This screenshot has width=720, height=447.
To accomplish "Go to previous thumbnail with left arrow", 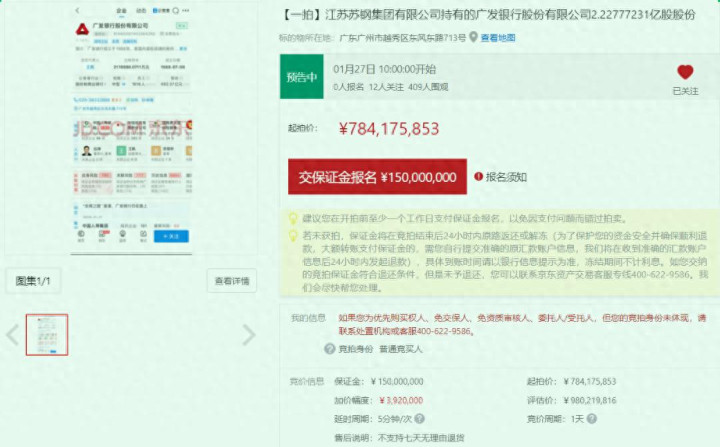I will pos(12,335).
